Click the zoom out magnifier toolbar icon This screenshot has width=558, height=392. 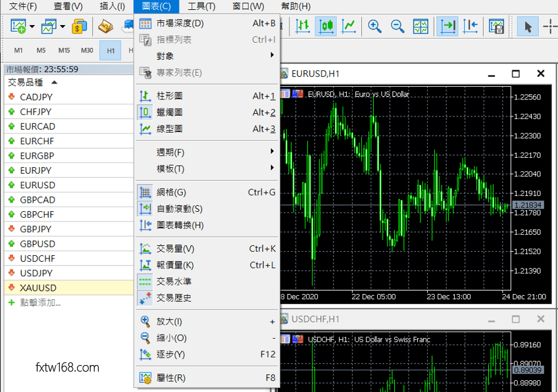click(x=397, y=26)
